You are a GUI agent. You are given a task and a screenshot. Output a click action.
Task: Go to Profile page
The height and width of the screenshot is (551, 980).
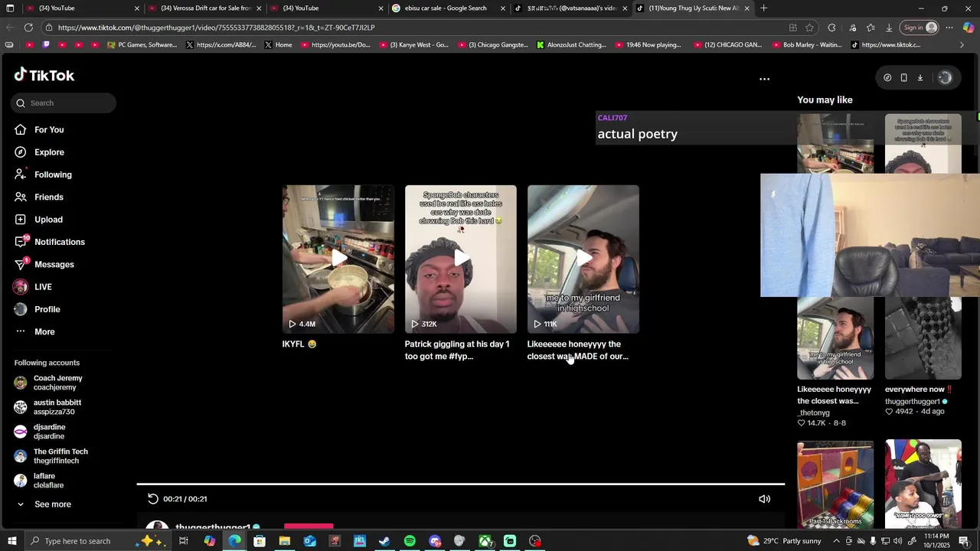click(x=47, y=309)
